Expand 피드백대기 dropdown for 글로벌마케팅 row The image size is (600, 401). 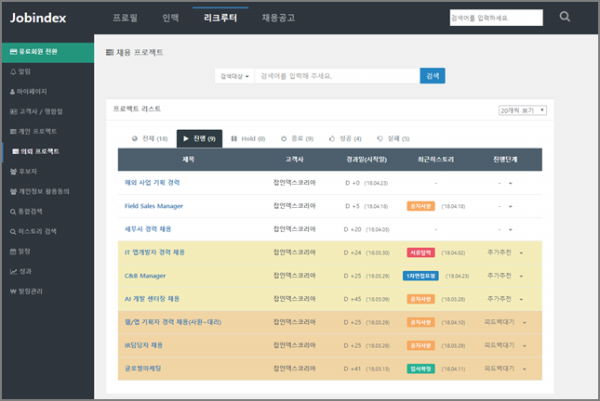pos(521,369)
